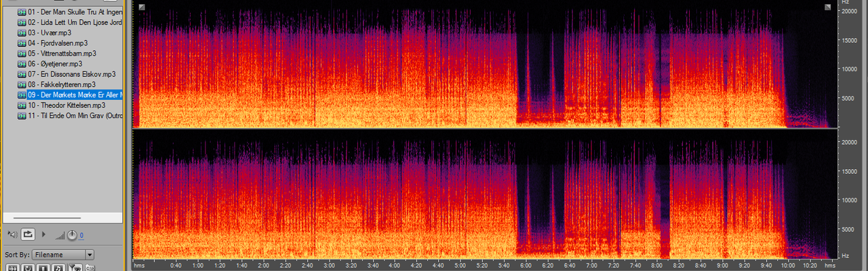Toggle loop play button in Files panel
Viewport: 868px width, 271px height.
click(x=28, y=234)
